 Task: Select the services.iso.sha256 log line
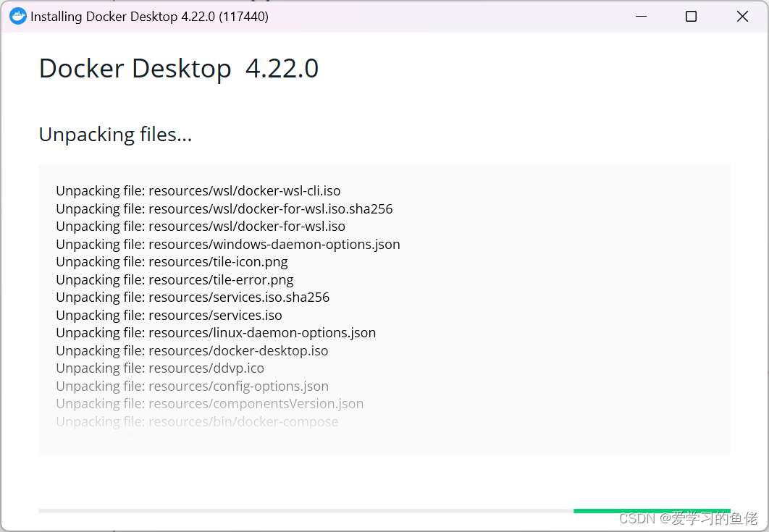[x=193, y=297]
